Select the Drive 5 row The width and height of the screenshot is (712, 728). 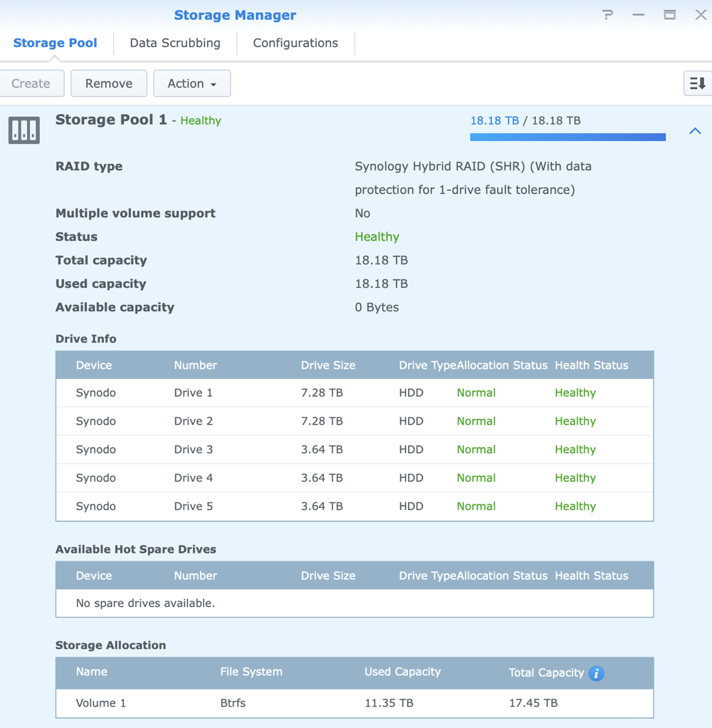[354, 506]
